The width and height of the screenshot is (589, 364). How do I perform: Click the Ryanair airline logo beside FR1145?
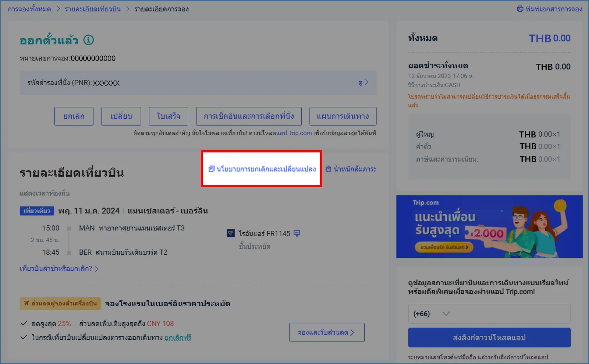(231, 233)
